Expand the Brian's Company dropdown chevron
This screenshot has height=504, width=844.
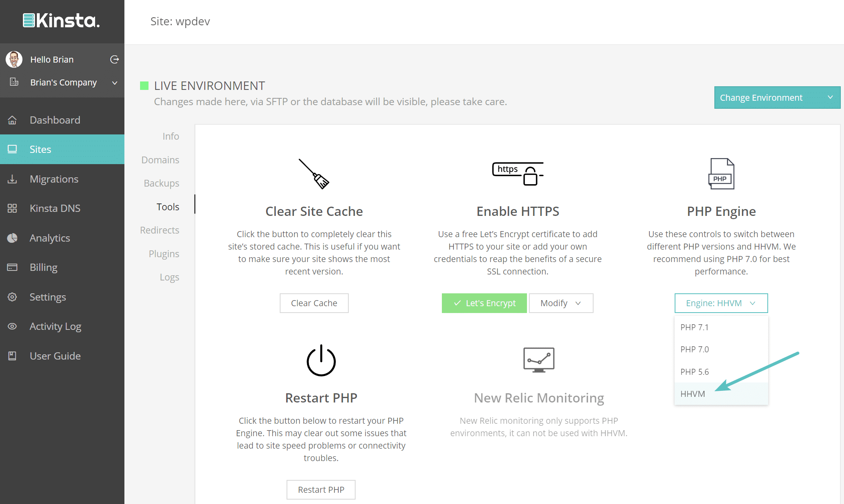pos(115,83)
